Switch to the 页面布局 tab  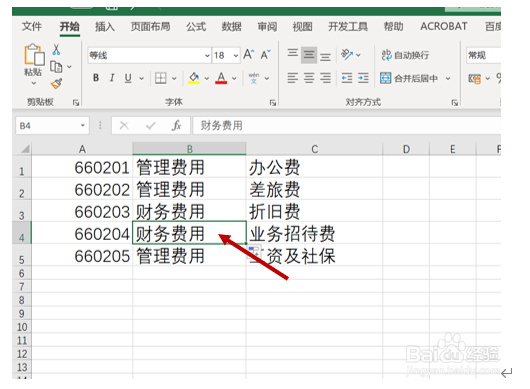pos(150,26)
